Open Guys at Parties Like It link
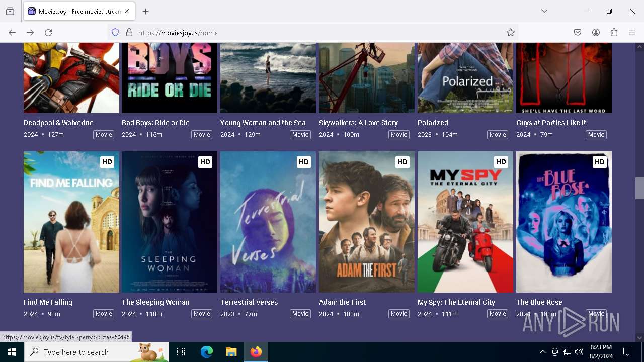Viewport: 644px width, 362px height. coord(551,123)
